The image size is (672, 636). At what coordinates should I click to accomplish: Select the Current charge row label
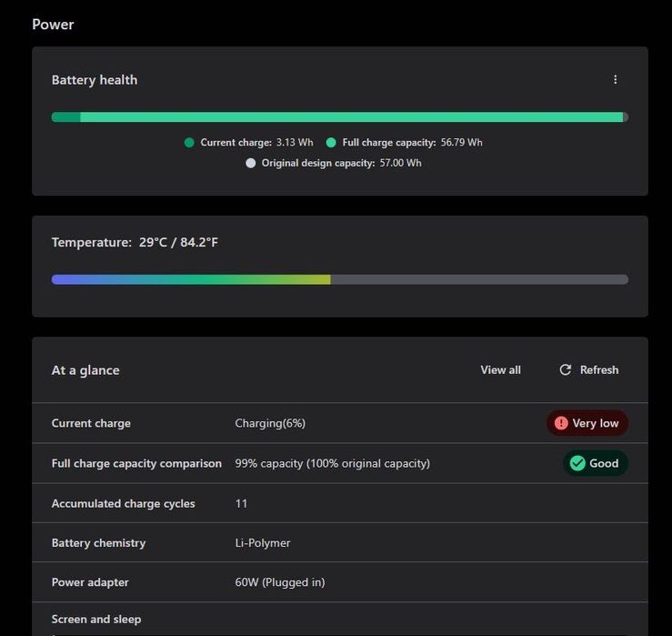tap(91, 423)
